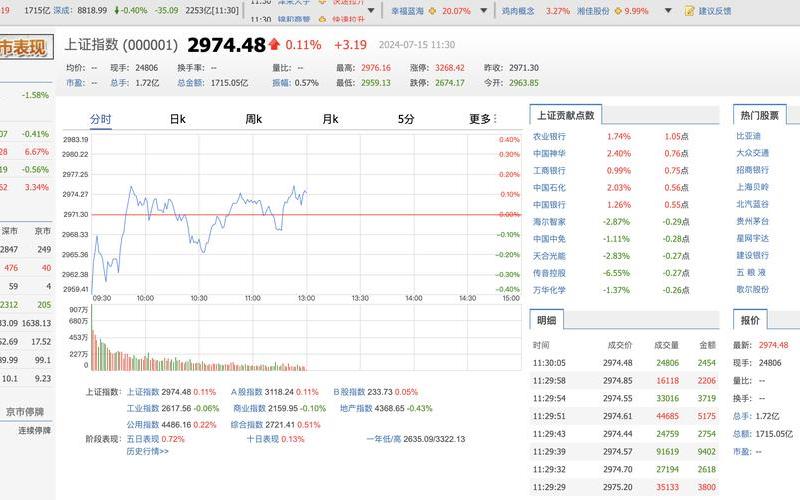Image resolution: width=800 pixels, height=500 pixels.
Task: Open 万华化学 in contribution list
Action: tap(549, 290)
